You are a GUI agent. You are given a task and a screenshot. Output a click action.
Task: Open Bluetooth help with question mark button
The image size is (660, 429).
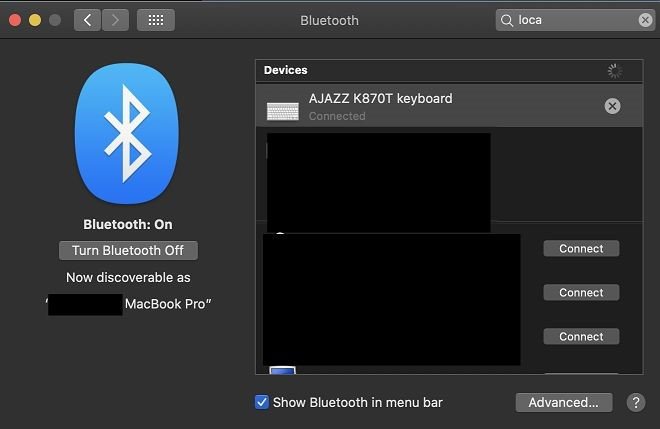click(636, 402)
